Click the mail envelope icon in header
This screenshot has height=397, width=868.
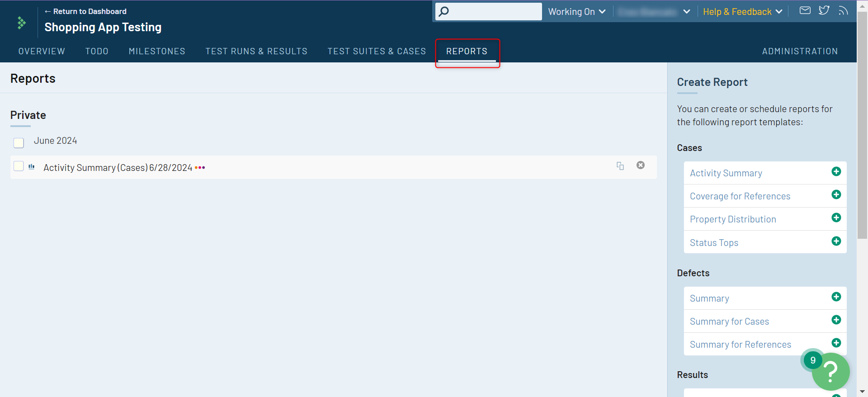pos(805,10)
